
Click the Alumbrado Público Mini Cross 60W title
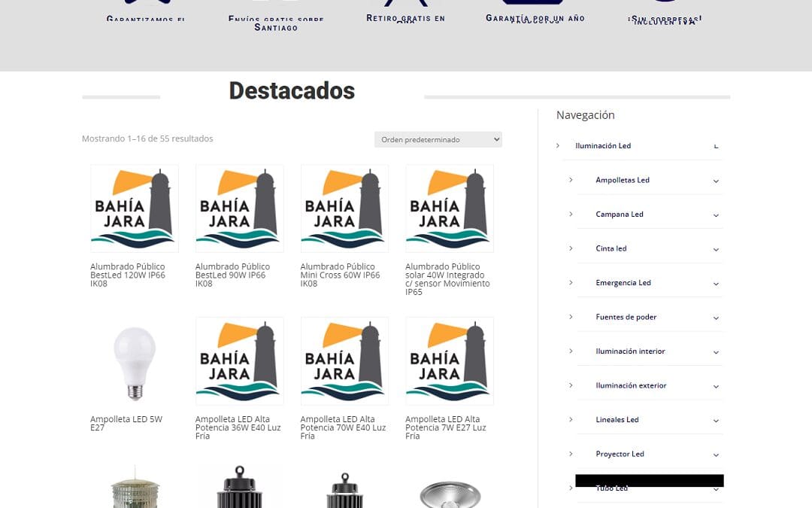point(341,275)
